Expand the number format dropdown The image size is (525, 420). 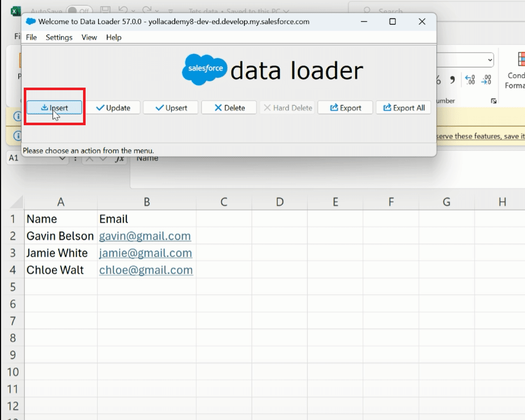(x=489, y=60)
